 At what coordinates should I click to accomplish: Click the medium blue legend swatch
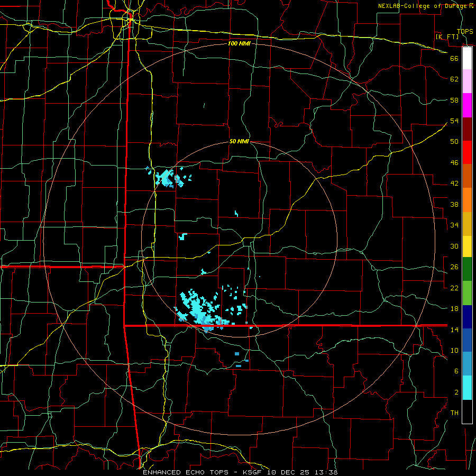pos(467,340)
